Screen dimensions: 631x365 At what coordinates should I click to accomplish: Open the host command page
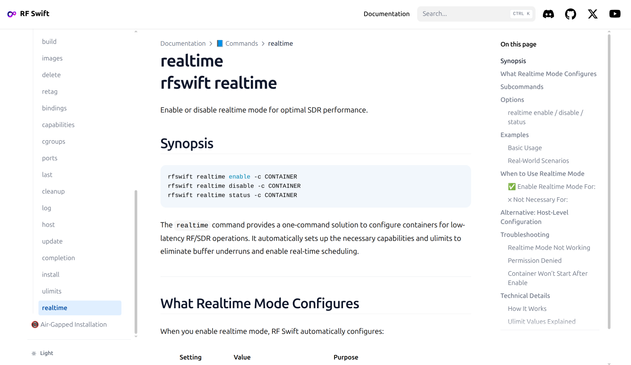(48, 225)
